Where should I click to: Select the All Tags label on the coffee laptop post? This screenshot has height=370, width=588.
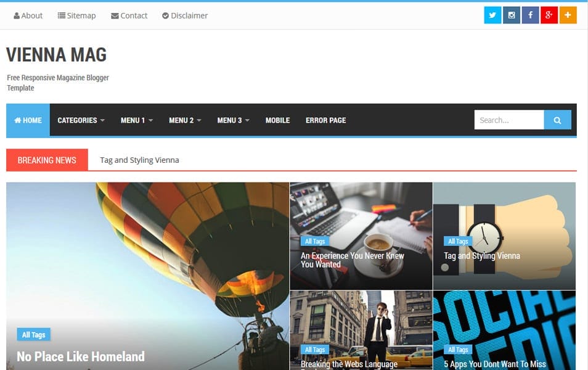click(314, 241)
